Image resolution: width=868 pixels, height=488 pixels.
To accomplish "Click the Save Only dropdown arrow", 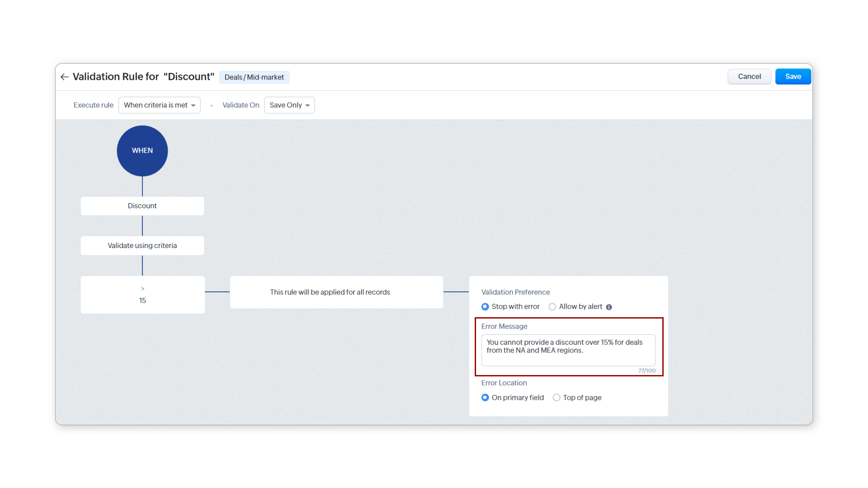I will click(307, 106).
